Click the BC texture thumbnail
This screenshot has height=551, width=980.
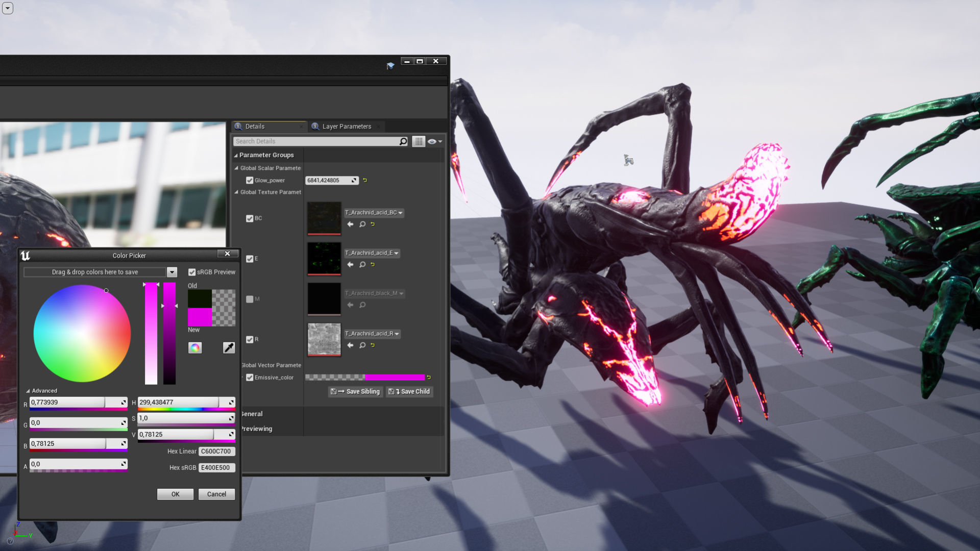(x=324, y=219)
